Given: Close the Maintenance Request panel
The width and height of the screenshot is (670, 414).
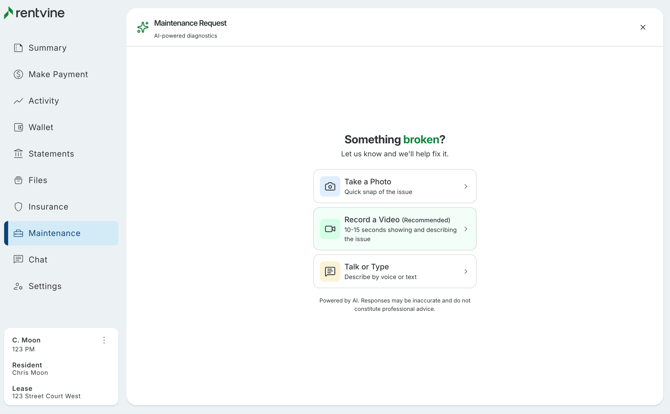Looking at the screenshot, I should [x=643, y=28].
